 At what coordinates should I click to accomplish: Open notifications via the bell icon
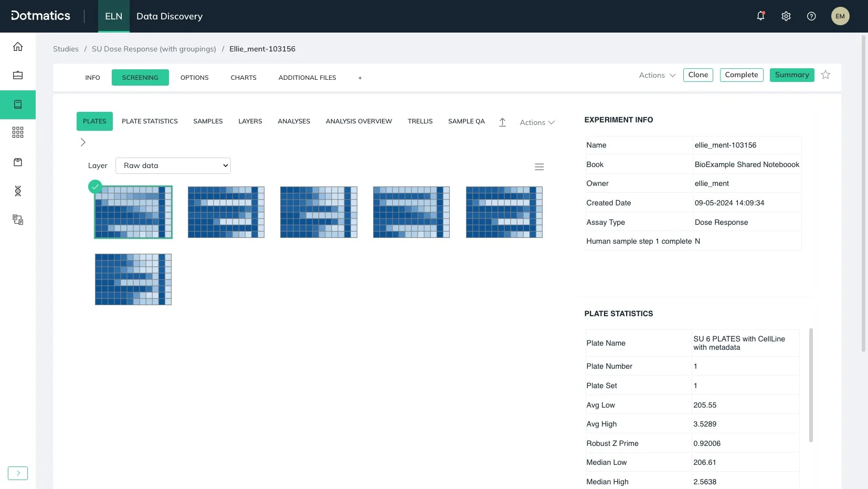tap(760, 16)
